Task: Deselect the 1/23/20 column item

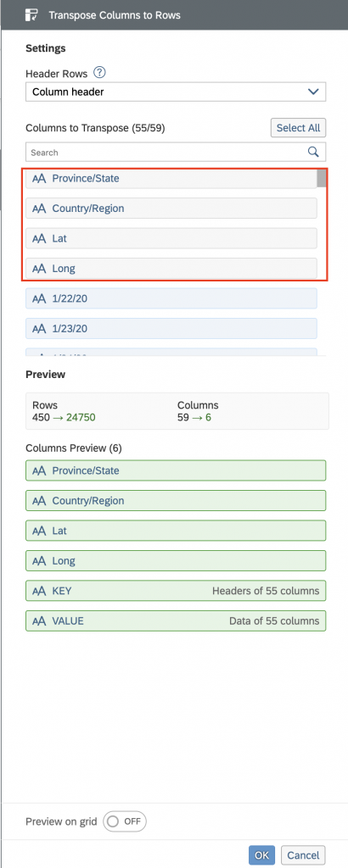Action: [171, 329]
